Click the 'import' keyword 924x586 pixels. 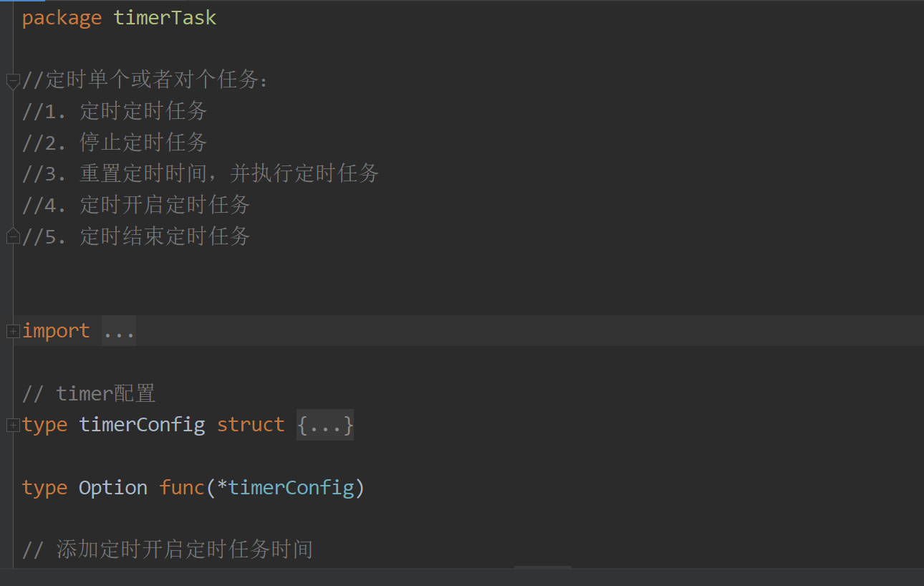coord(56,331)
